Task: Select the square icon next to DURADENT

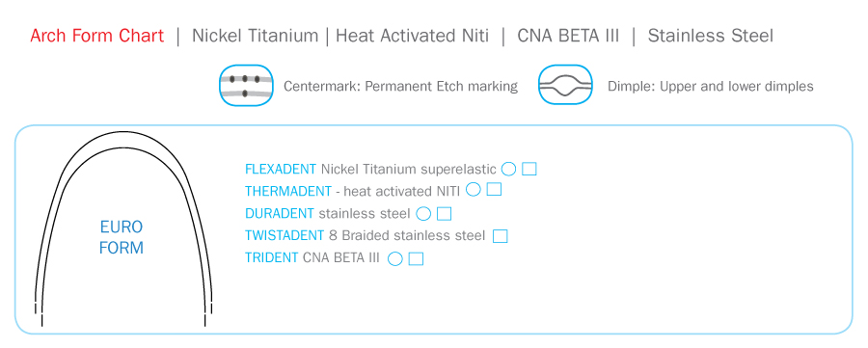Action: pyautogui.click(x=445, y=214)
